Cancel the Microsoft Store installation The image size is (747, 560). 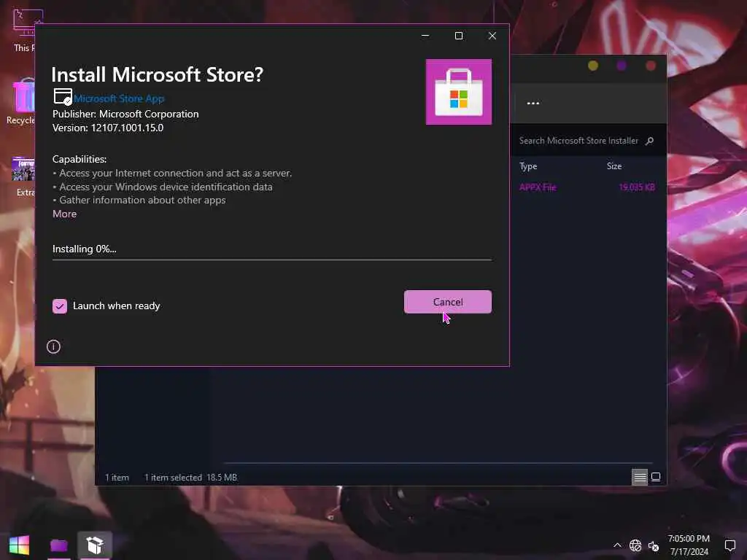pyautogui.click(x=447, y=302)
